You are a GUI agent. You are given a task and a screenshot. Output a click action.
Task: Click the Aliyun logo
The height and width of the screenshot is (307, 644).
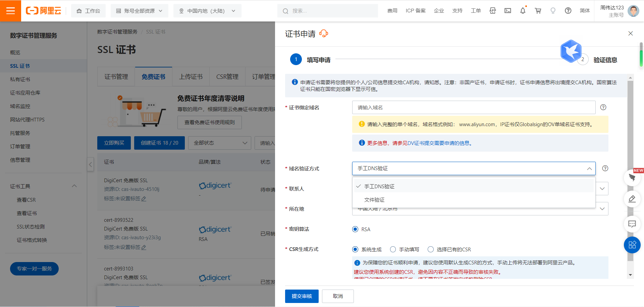(x=43, y=11)
